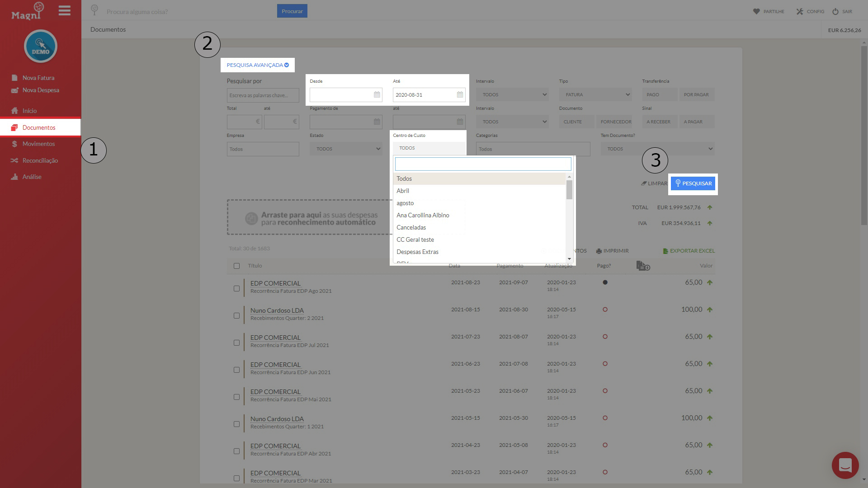Screen dimensions: 868x488
Task: Select Despesas Extras in dropdown list
Action: click(x=479, y=252)
